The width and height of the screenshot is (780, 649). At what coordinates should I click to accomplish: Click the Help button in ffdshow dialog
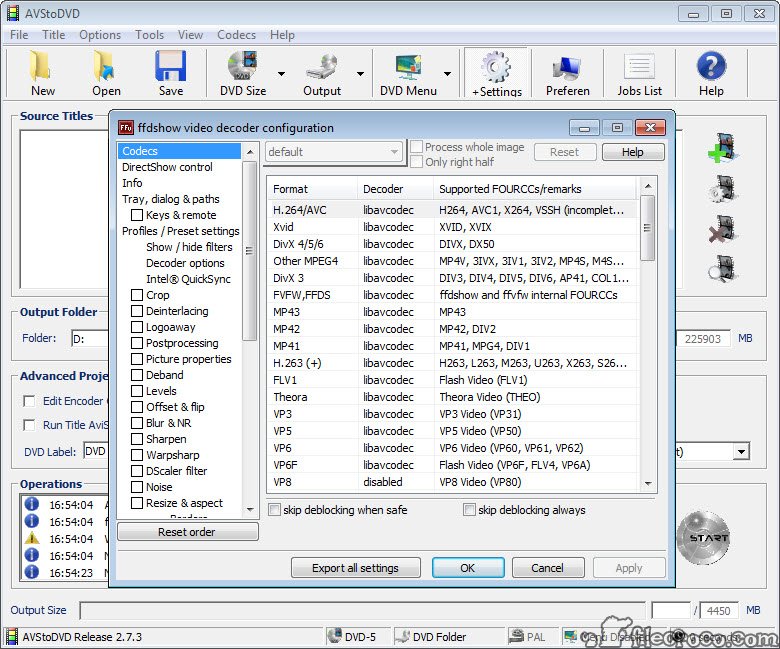(x=633, y=152)
